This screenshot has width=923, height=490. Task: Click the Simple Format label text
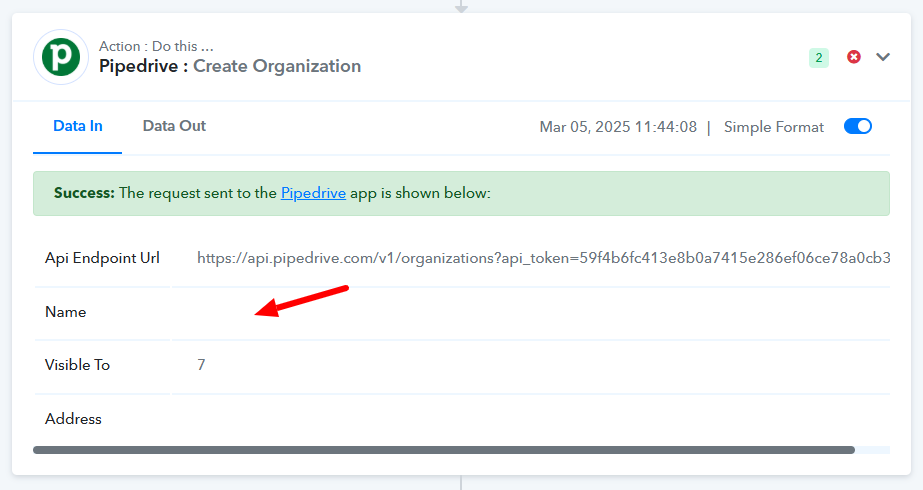click(773, 127)
